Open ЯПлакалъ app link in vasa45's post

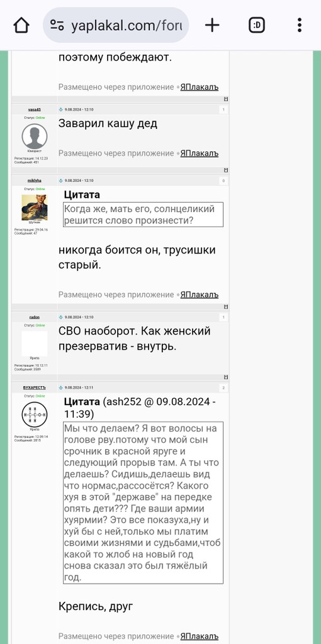pyautogui.click(x=200, y=153)
